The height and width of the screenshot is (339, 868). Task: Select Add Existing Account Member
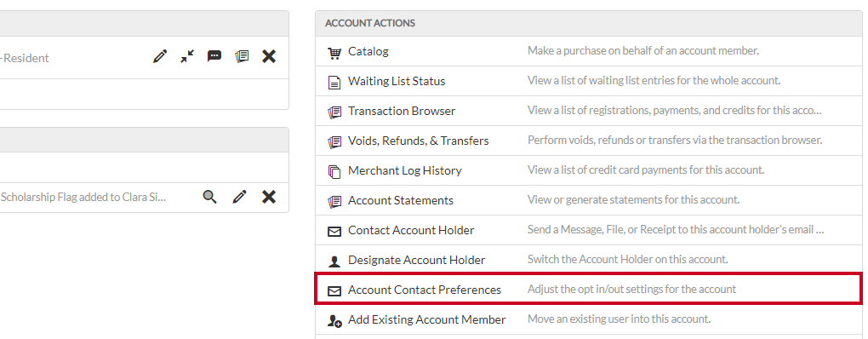(x=427, y=319)
